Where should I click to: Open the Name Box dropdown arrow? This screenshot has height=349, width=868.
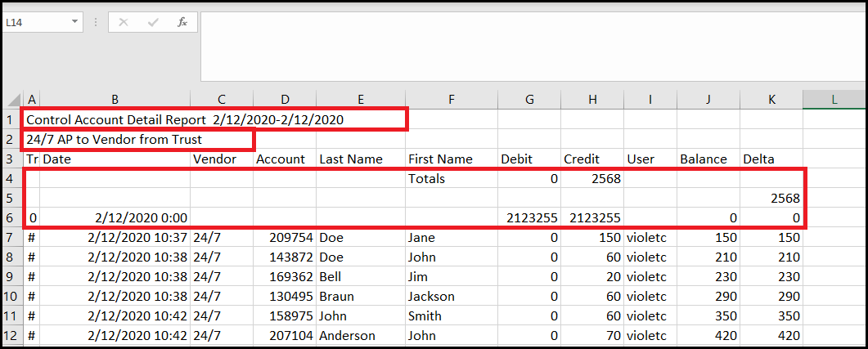(74, 22)
